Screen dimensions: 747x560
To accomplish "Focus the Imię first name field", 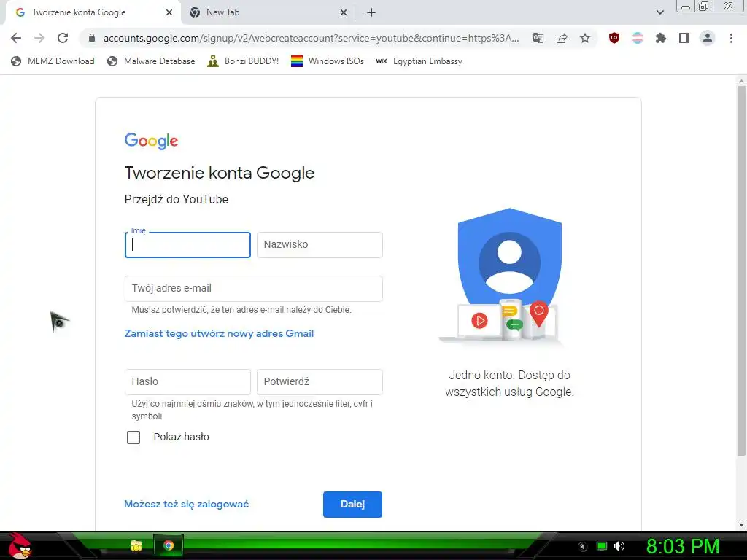I will coord(187,245).
